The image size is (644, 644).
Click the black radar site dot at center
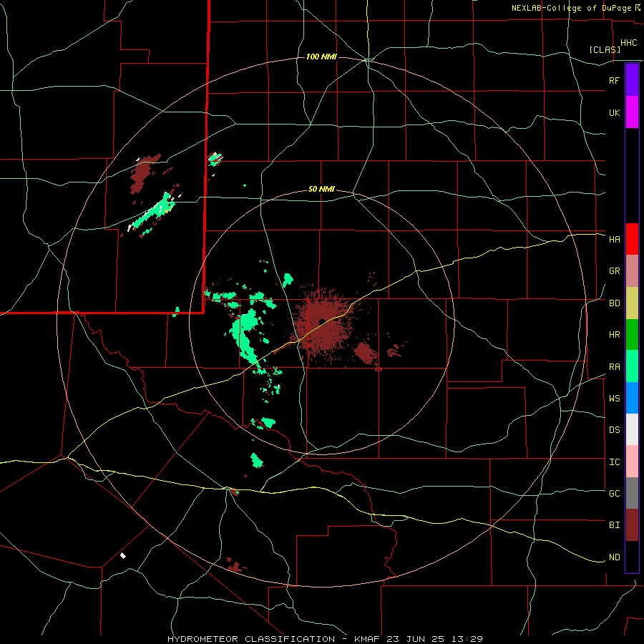(322, 321)
